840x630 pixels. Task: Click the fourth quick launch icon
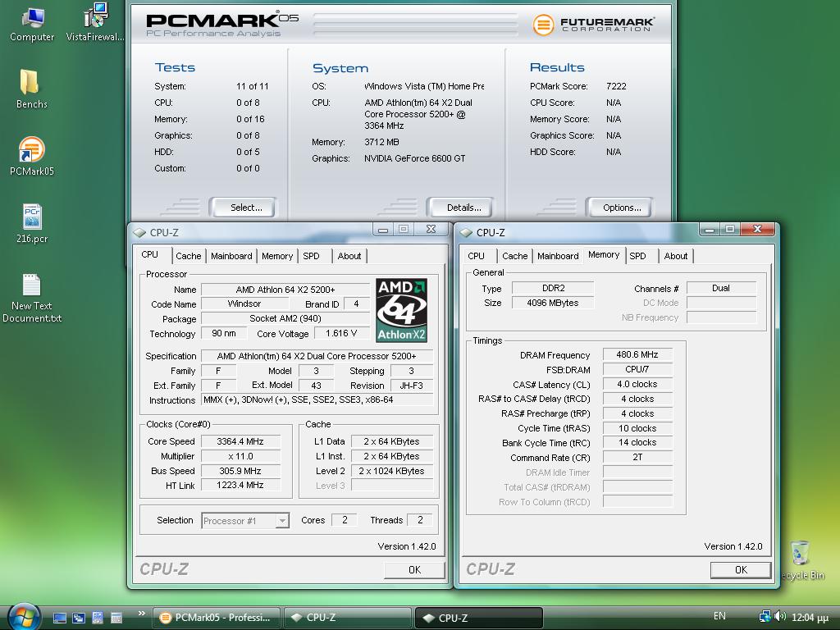(x=116, y=618)
